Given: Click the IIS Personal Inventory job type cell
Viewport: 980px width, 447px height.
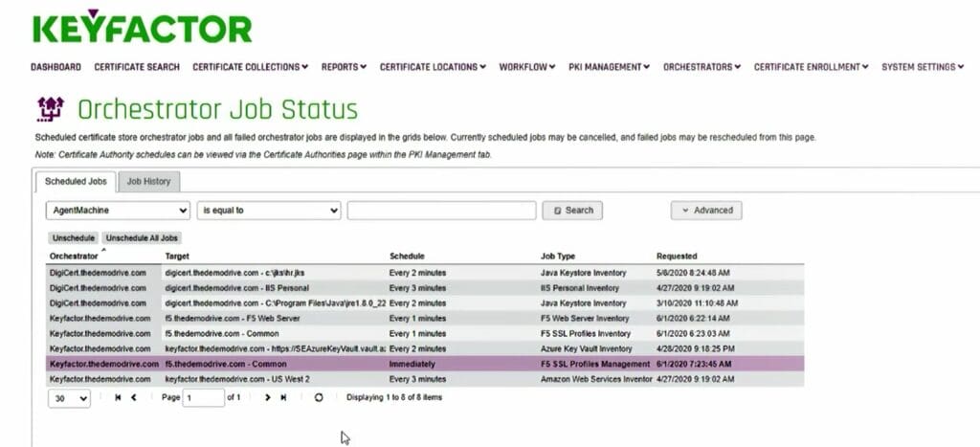Looking at the screenshot, I should pyautogui.click(x=580, y=288).
